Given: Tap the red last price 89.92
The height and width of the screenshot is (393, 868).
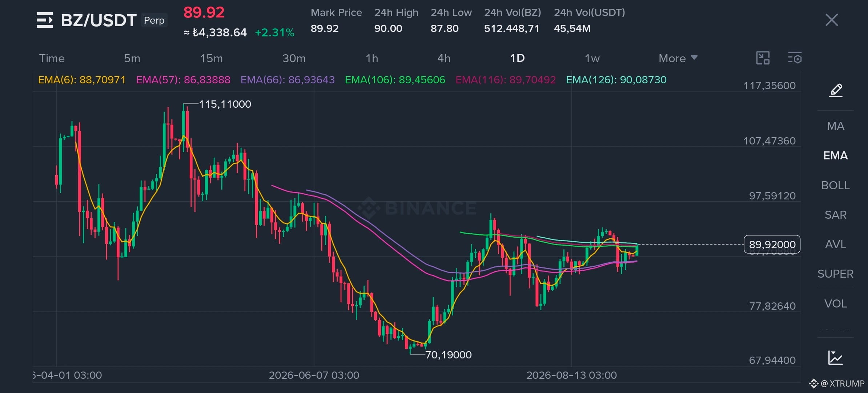Looking at the screenshot, I should click(x=204, y=12).
